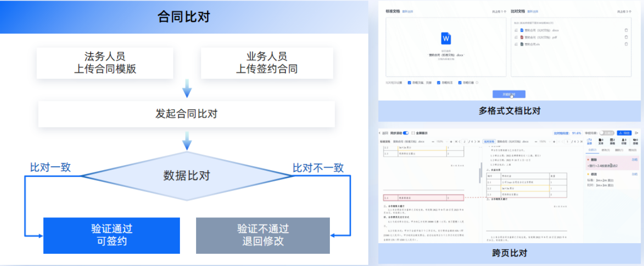Click 重新选择 next to 标准文档
The height and width of the screenshot is (266, 644).
click(x=407, y=11)
